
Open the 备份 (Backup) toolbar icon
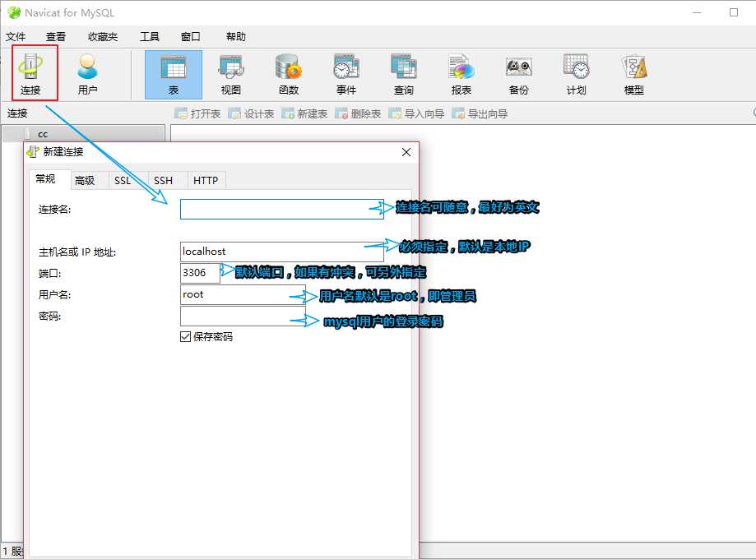point(519,75)
